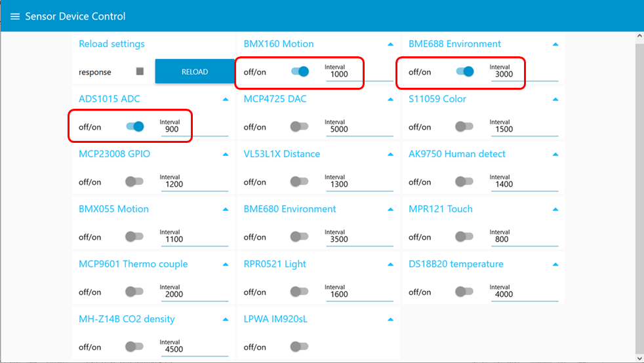Collapse the DS18B20 temperature section arrow

555,265
